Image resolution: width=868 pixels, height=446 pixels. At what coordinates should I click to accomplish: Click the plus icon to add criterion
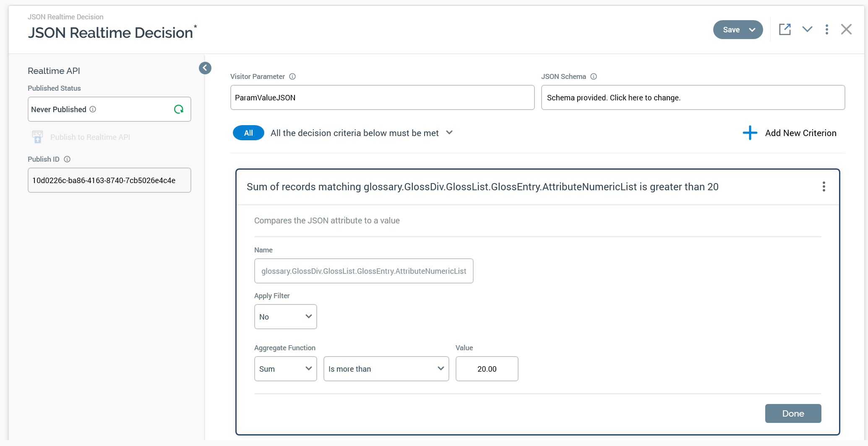coord(750,133)
